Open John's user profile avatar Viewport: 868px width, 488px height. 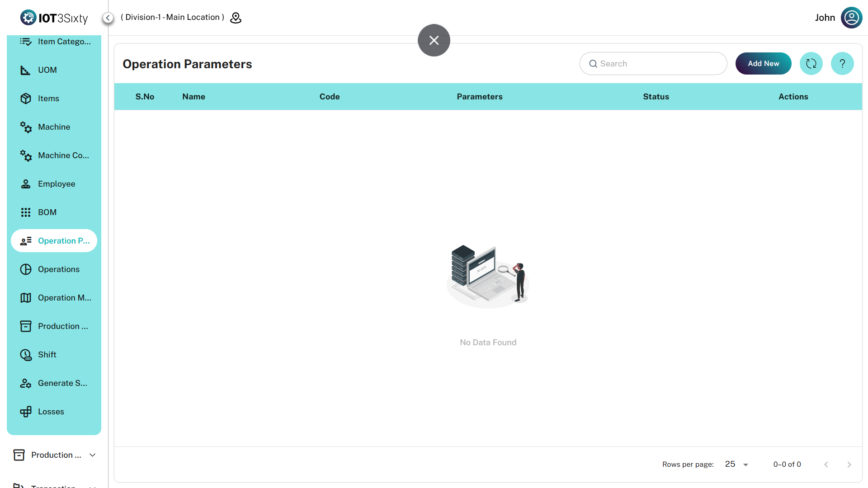[x=851, y=18]
